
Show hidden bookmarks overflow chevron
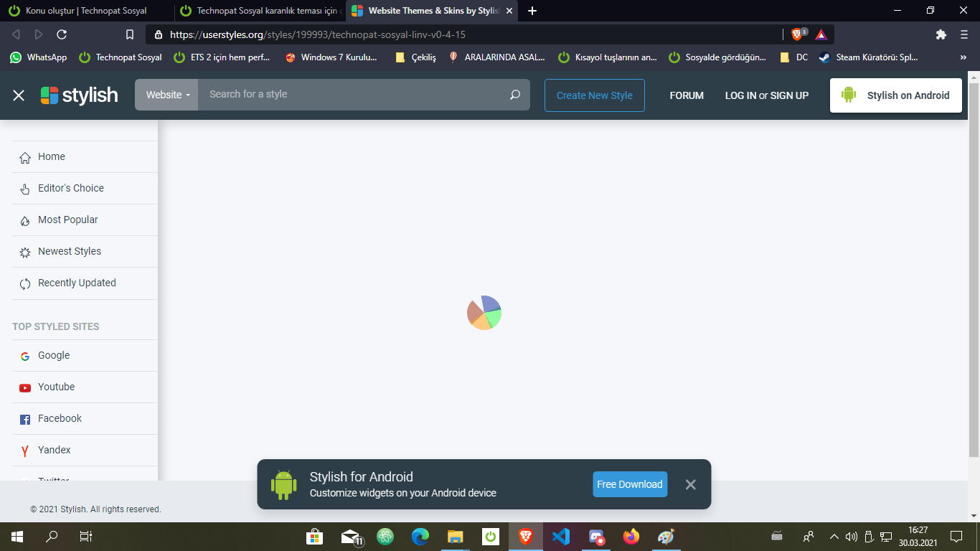click(x=963, y=57)
